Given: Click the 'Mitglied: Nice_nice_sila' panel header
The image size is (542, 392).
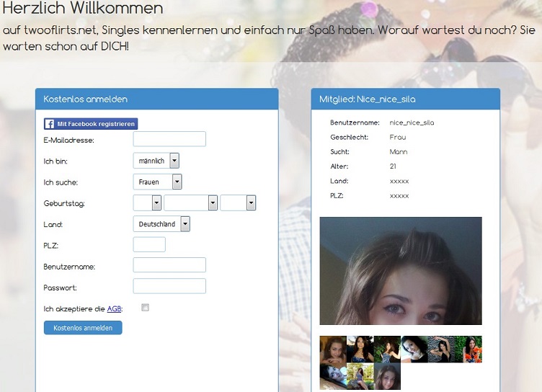Looking at the screenshot, I should [405, 99].
